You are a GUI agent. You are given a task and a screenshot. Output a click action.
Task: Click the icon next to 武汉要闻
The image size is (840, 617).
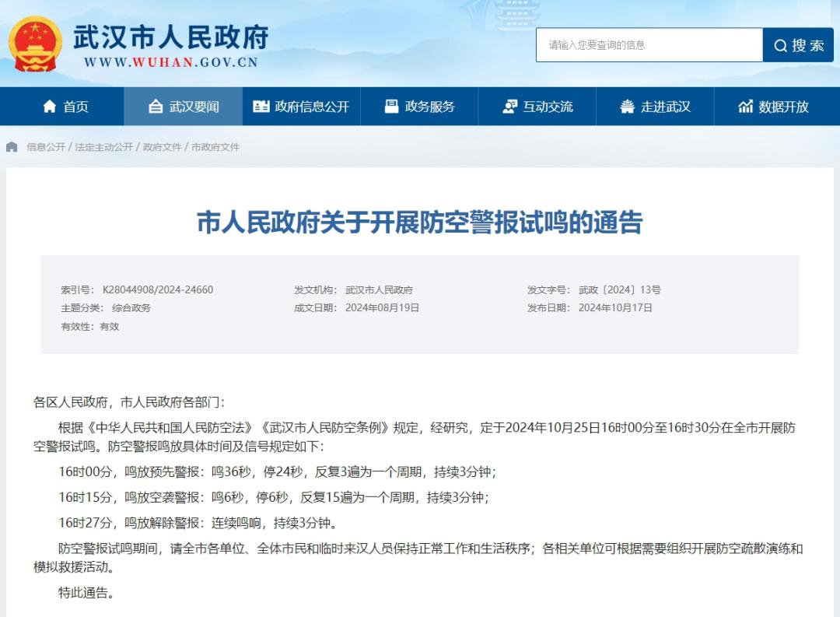click(x=156, y=107)
